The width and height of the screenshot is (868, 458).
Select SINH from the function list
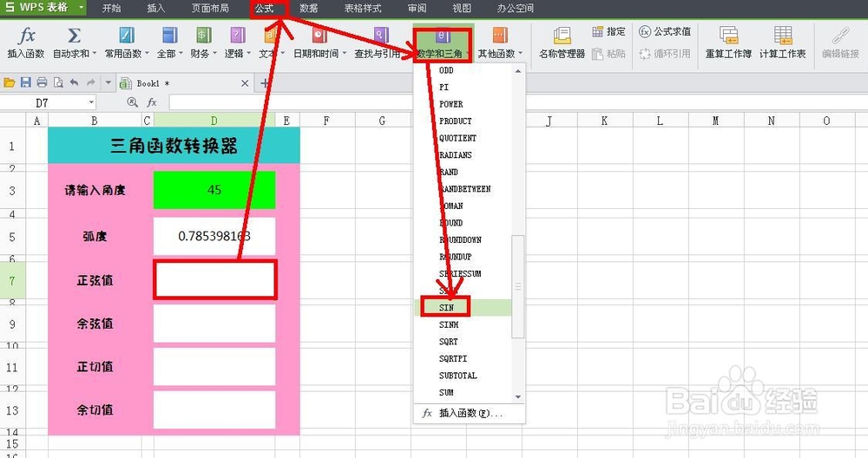coord(449,324)
